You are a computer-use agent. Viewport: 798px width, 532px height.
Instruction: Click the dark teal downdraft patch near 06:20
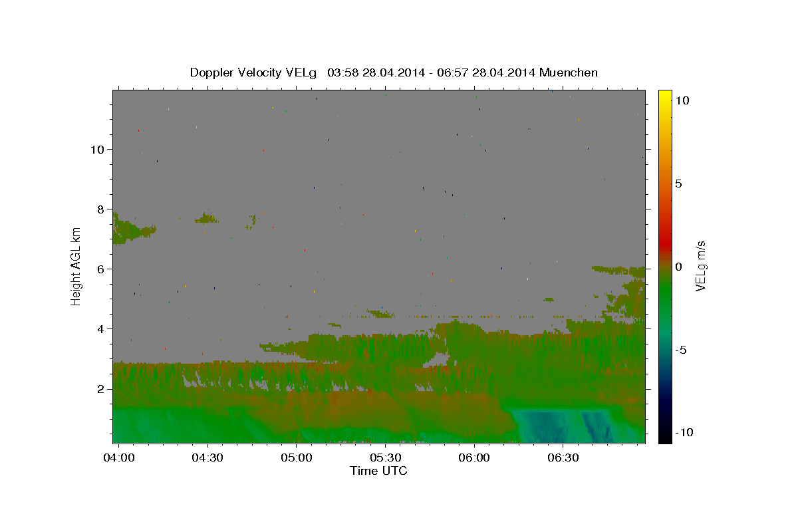point(544,427)
